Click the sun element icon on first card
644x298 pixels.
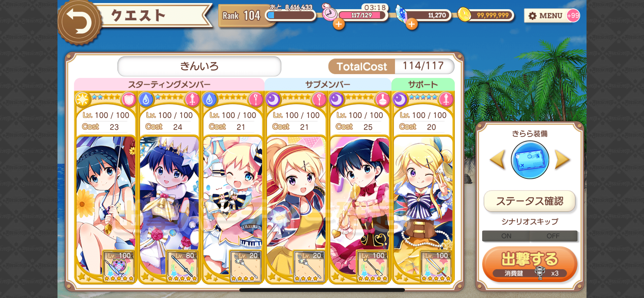[83, 99]
